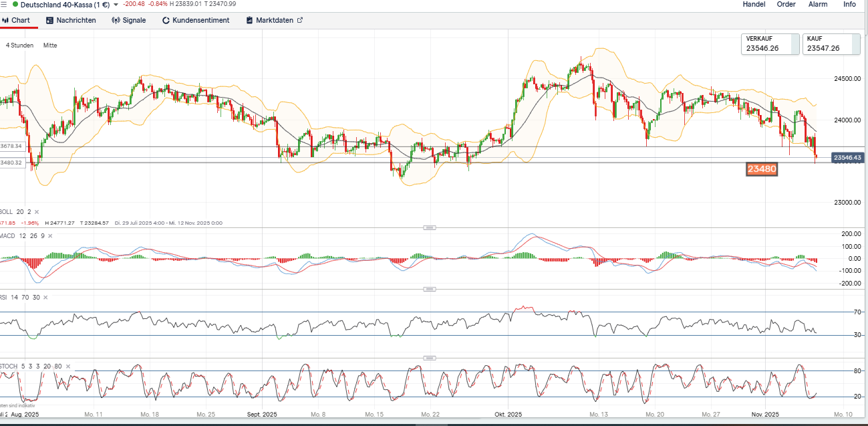This screenshot has width=868, height=426.
Task: Click the resize handle between RSI and STOCH
Action: (x=429, y=358)
